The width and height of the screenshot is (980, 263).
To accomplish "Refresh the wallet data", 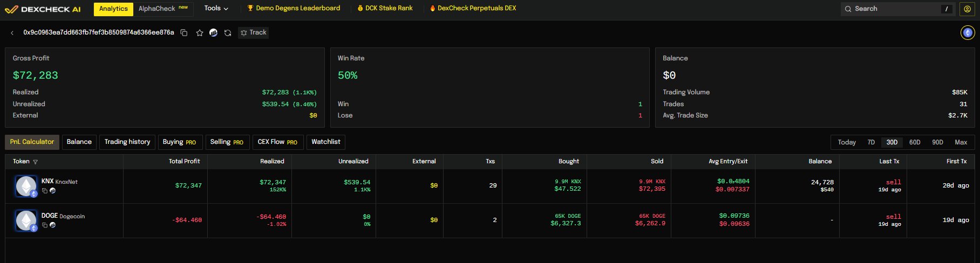I will click(228, 33).
